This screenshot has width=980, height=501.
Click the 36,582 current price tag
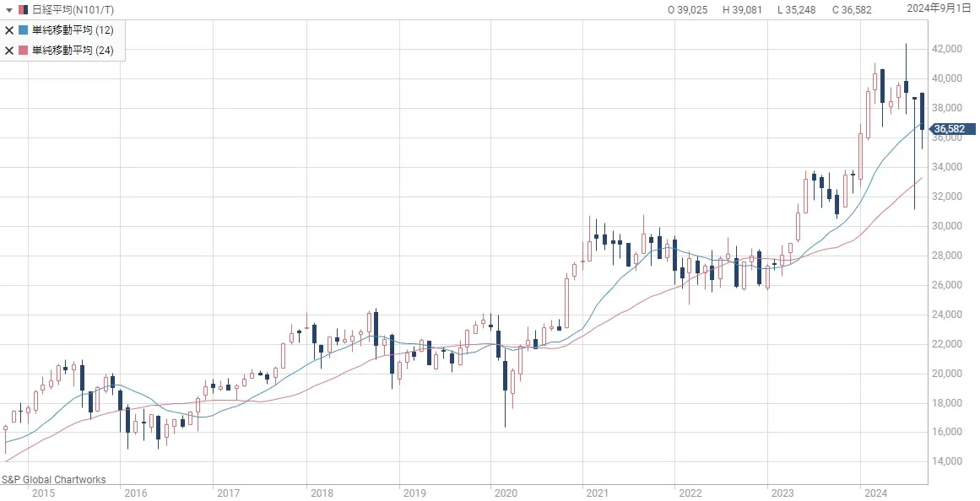pos(952,129)
